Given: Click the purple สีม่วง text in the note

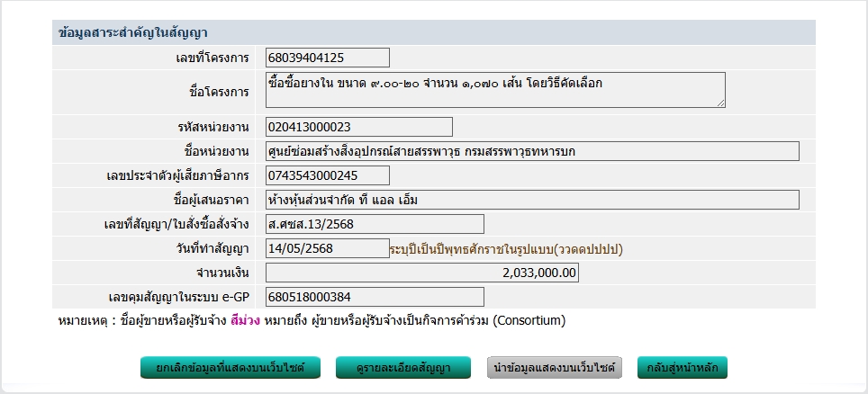Looking at the screenshot, I should click(x=246, y=320).
